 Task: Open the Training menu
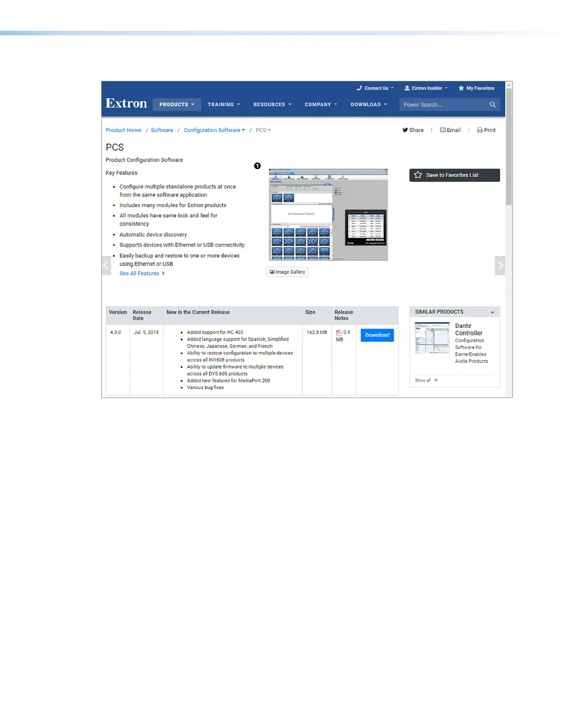(x=224, y=104)
